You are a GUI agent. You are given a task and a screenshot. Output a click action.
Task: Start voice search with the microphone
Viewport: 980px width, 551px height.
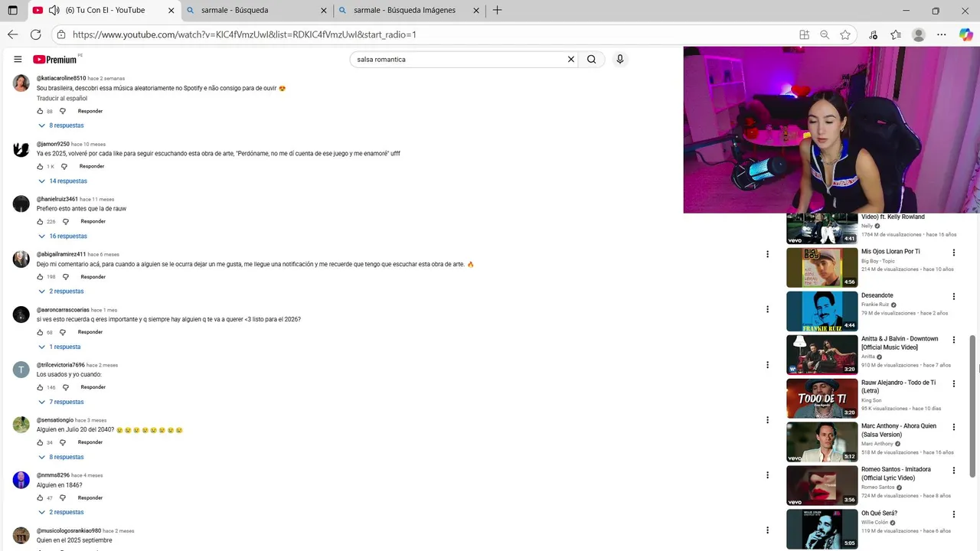click(620, 59)
